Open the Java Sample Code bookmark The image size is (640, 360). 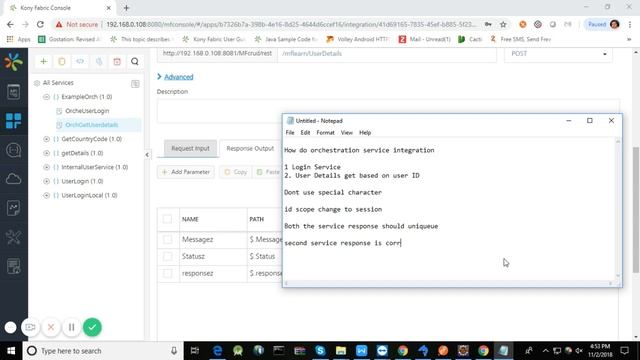tap(286, 39)
